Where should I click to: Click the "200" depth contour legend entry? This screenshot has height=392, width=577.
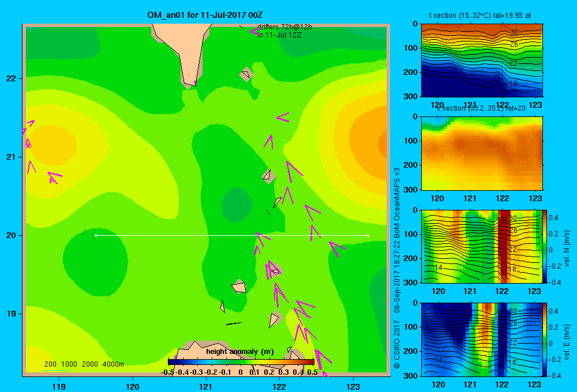pos(50,364)
